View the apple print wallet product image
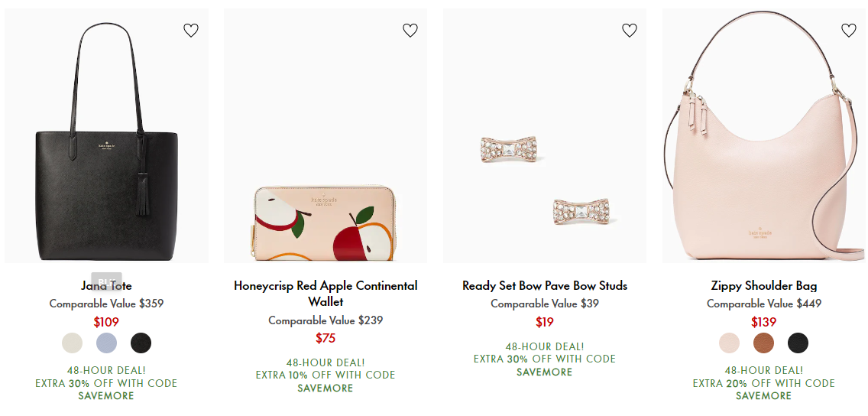The width and height of the screenshot is (868, 416). [325, 135]
